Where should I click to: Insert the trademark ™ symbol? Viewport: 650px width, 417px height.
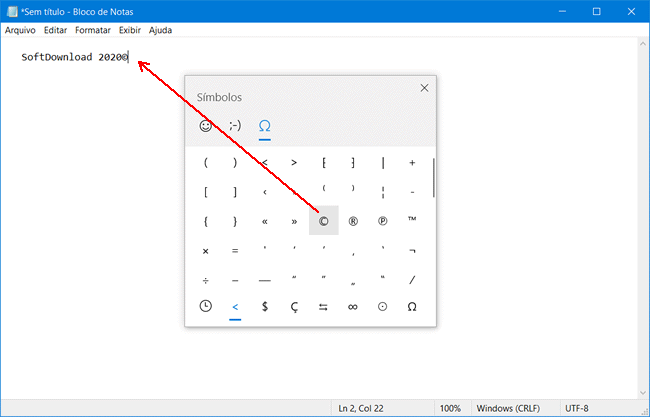(x=412, y=221)
